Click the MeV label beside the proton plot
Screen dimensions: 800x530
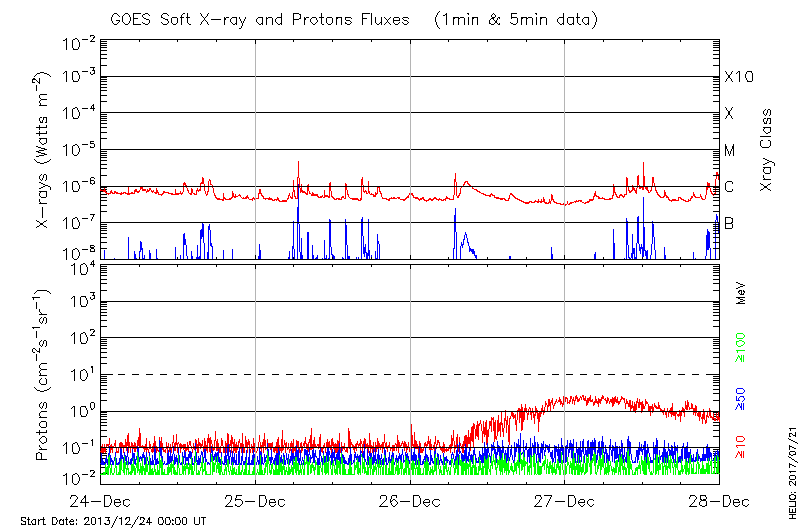pos(742,293)
